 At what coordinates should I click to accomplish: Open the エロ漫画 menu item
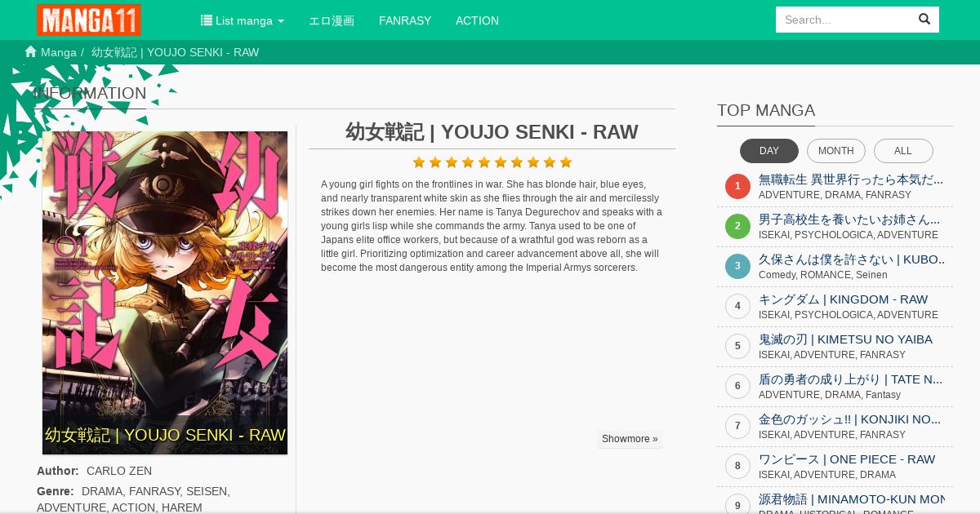332,20
